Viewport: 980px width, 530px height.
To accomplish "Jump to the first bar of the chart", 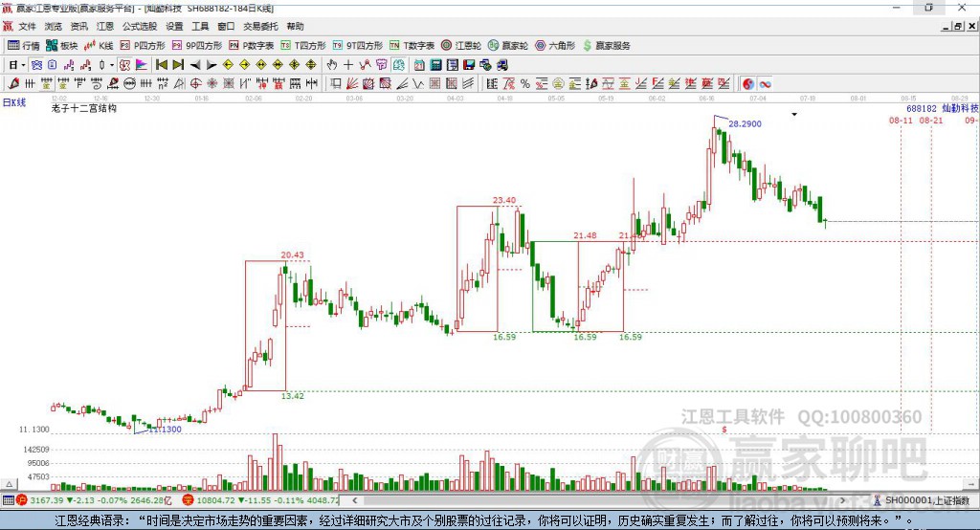I will pos(161,65).
